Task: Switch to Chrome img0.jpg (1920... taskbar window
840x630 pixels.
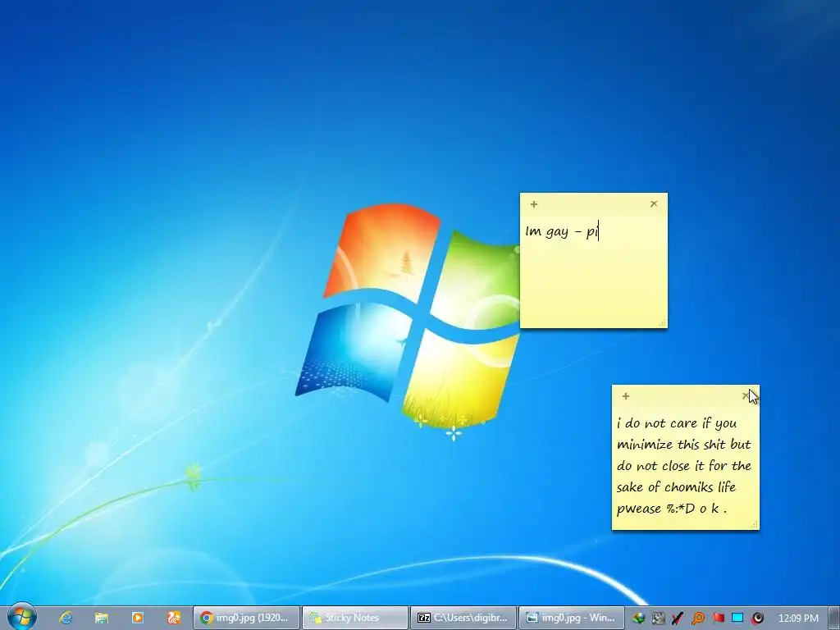Action: pos(246,618)
